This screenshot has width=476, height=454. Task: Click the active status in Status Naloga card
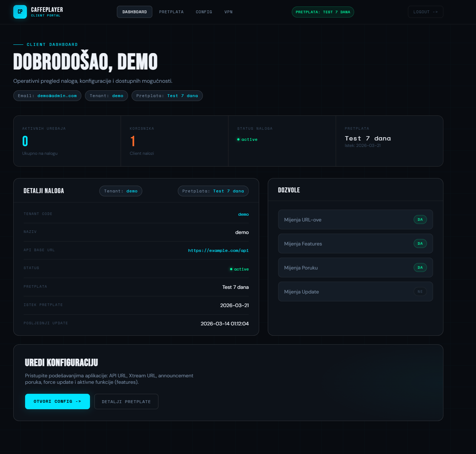pyautogui.click(x=247, y=139)
